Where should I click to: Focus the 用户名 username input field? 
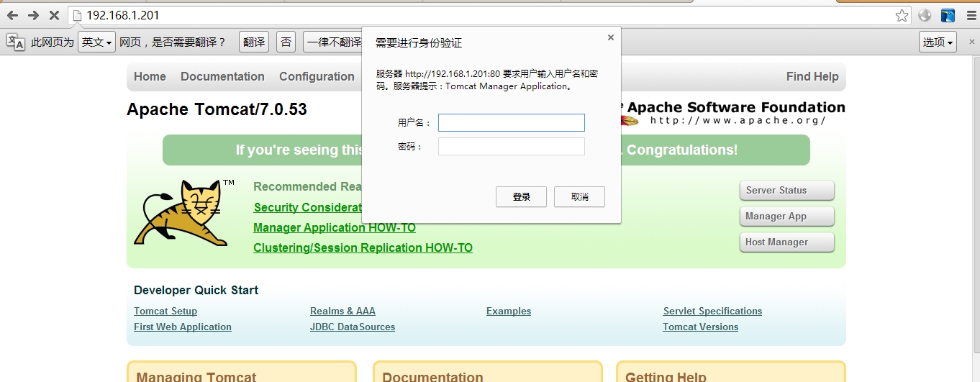(512, 123)
